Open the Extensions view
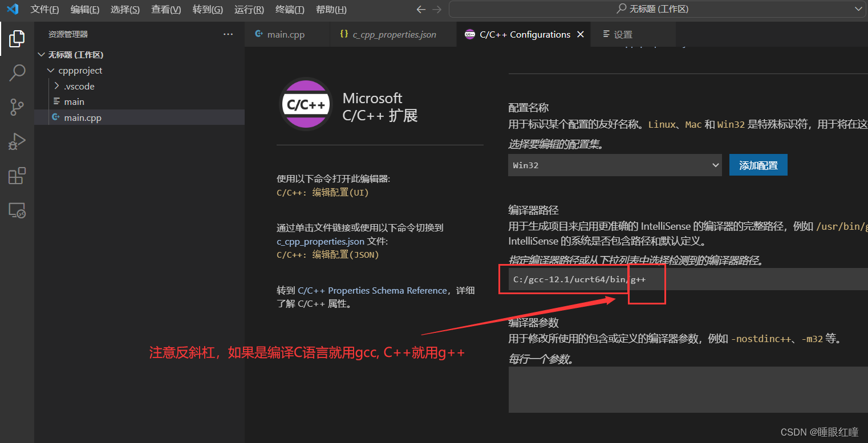 tap(17, 176)
